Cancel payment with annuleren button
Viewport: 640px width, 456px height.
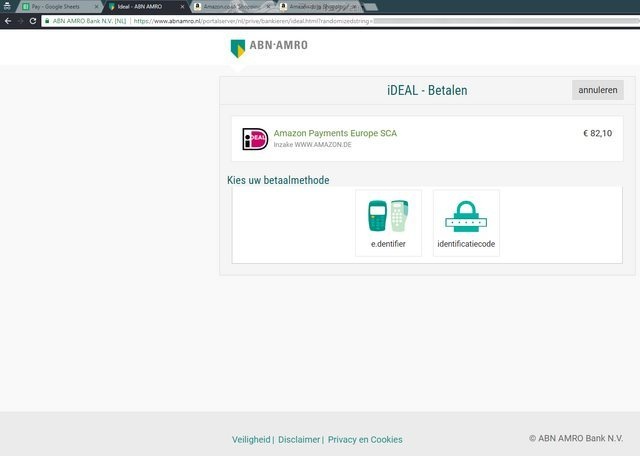[598, 90]
